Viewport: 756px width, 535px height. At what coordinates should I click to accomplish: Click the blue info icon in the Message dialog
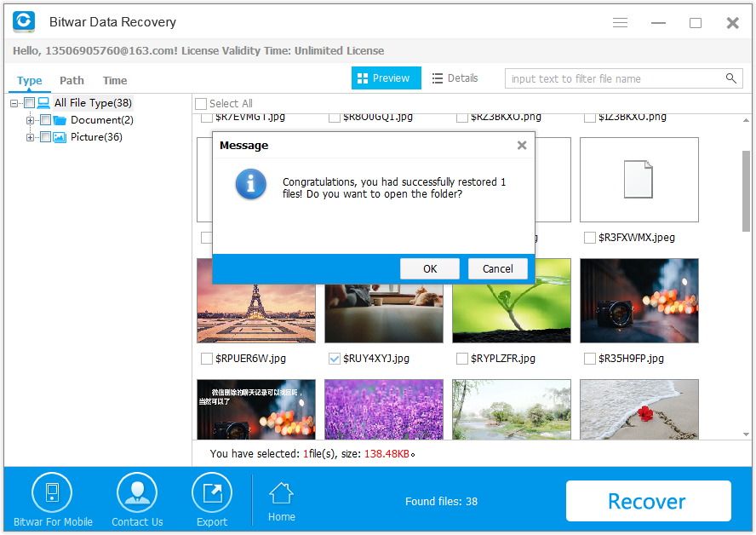click(250, 184)
